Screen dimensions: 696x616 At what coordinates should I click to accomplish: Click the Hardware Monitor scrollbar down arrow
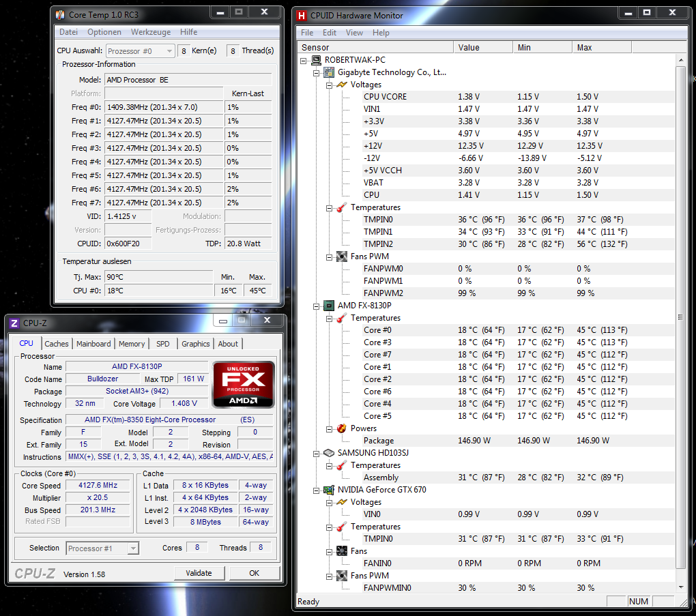(x=681, y=587)
